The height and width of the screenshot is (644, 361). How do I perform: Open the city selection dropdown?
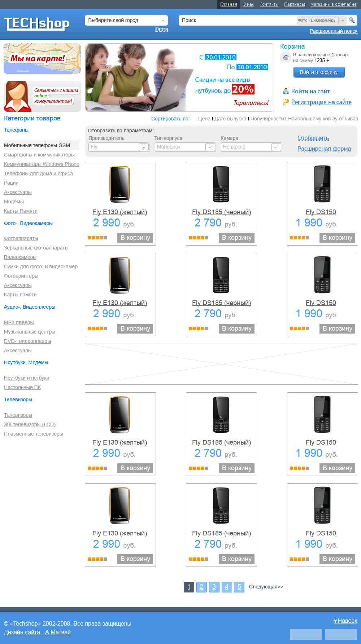click(162, 21)
